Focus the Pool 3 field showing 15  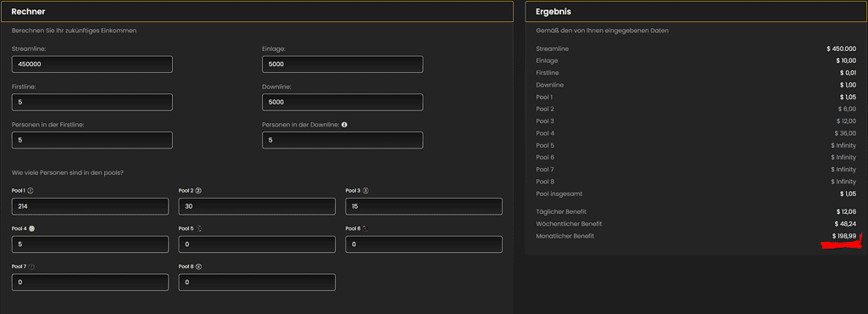tap(424, 206)
